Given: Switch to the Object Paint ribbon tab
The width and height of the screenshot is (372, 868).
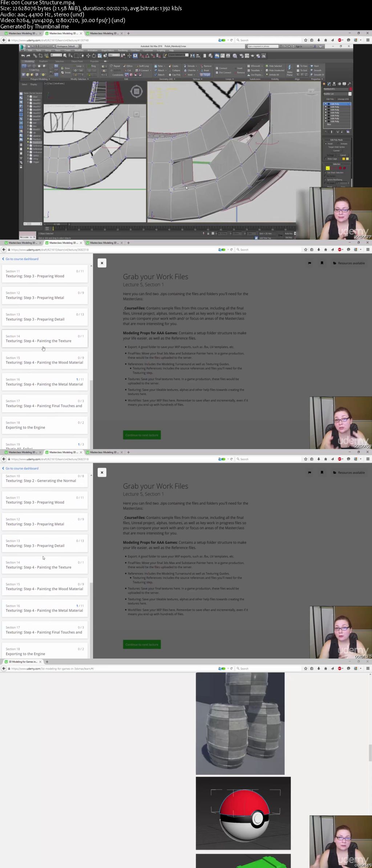Looking at the screenshot, I should [77, 61].
